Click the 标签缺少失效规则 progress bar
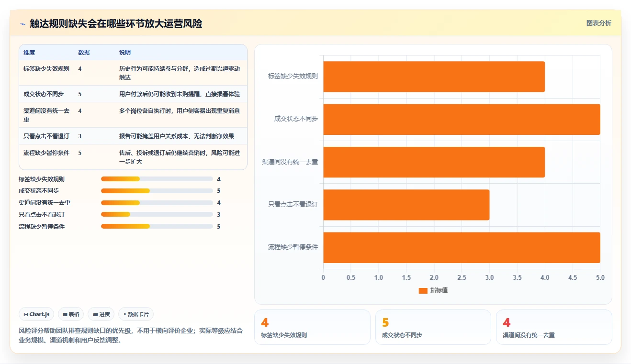 click(x=157, y=179)
